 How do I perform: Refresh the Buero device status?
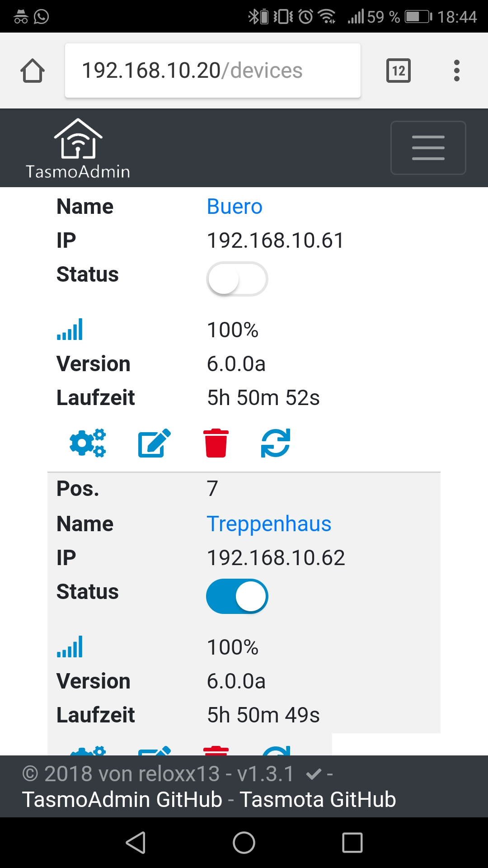[275, 443]
